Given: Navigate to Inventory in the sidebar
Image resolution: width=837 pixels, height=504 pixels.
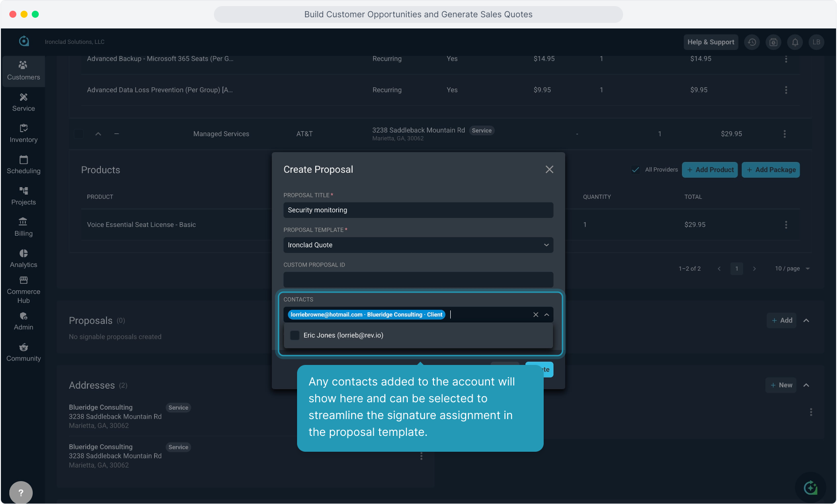Looking at the screenshot, I should [23, 133].
